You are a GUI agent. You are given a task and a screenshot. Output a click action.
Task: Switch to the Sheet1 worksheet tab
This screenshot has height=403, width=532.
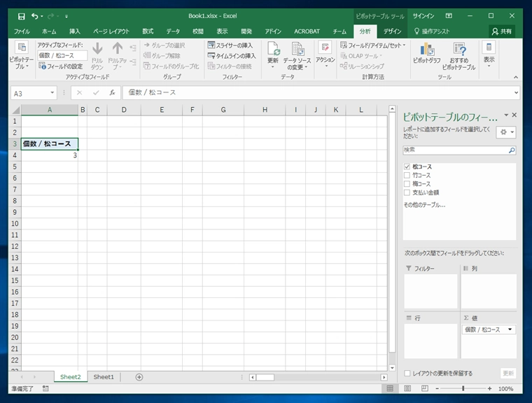(104, 377)
